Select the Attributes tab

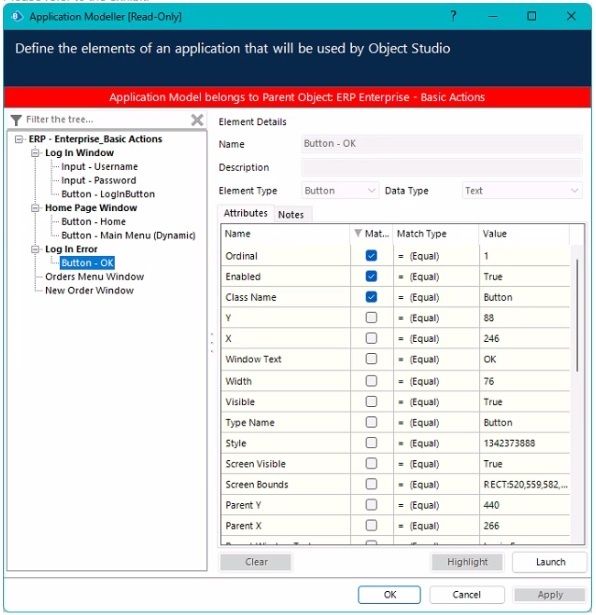pos(246,213)
